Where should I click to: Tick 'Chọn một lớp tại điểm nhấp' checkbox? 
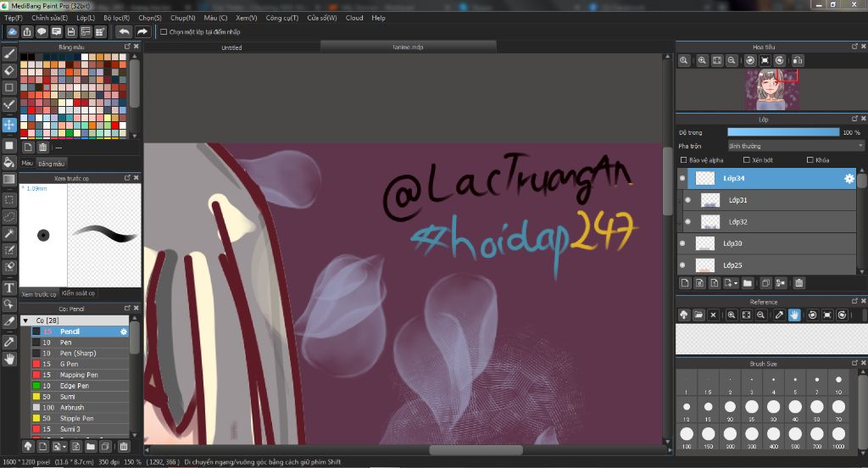pyautogui.click(x=164, y=32)
